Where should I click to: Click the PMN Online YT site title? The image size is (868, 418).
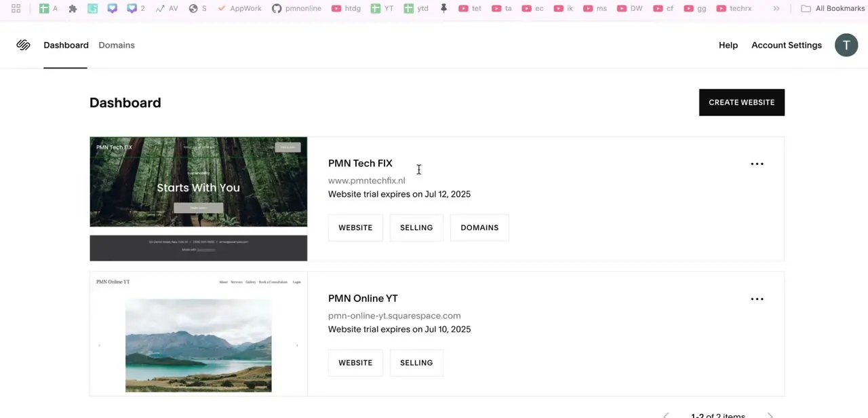click(x=363, y=298)
